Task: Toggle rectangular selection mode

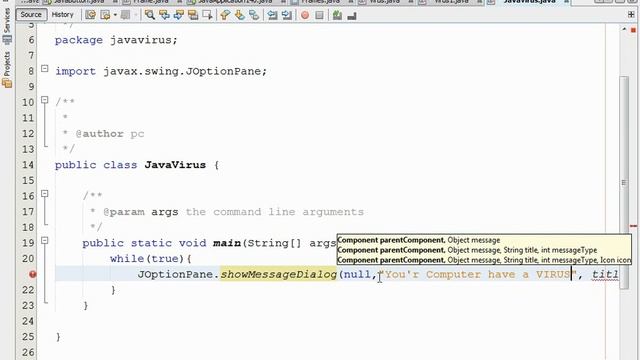Action: [207, 16]
